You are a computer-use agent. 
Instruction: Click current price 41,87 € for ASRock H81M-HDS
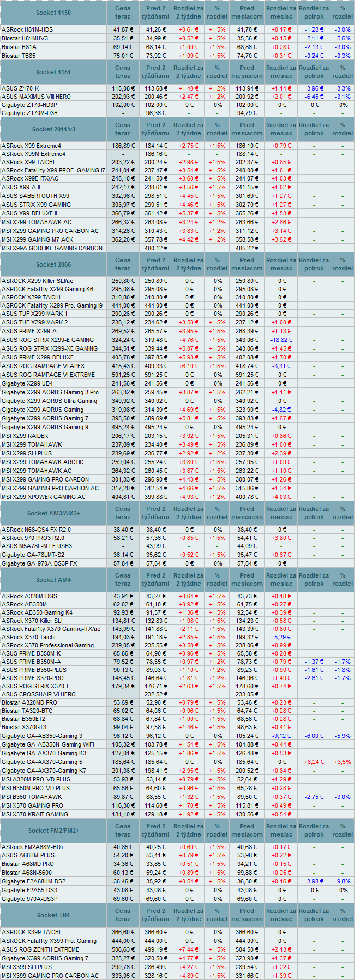tap(123, 29)
